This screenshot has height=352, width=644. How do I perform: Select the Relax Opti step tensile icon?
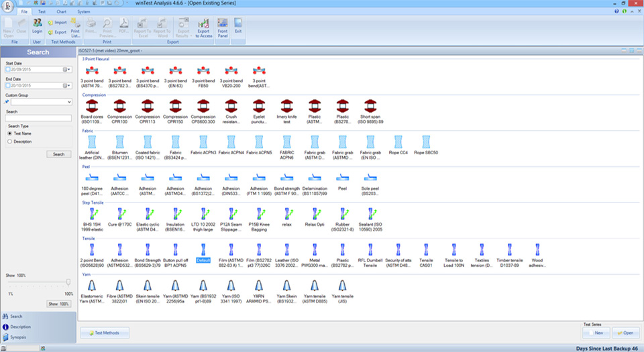coord(316,213)
